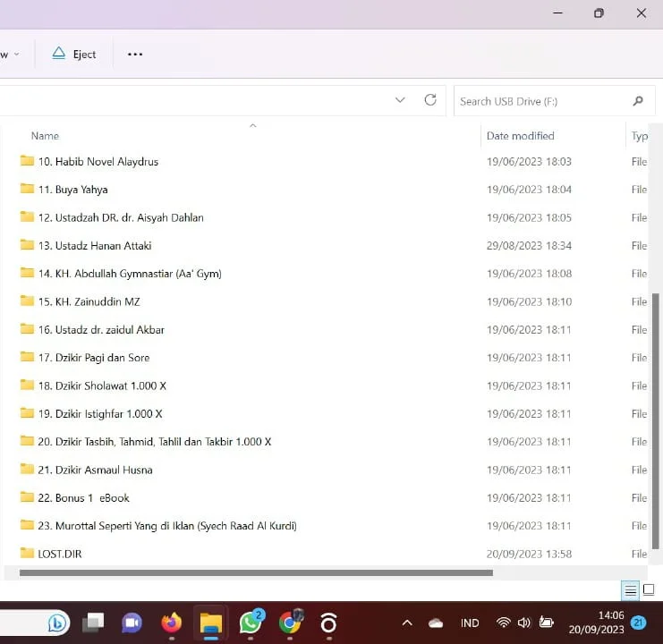This screenshot has height=644, width=663.
Task: Open Bing chat from taskbar search
Action: (57, 623)
